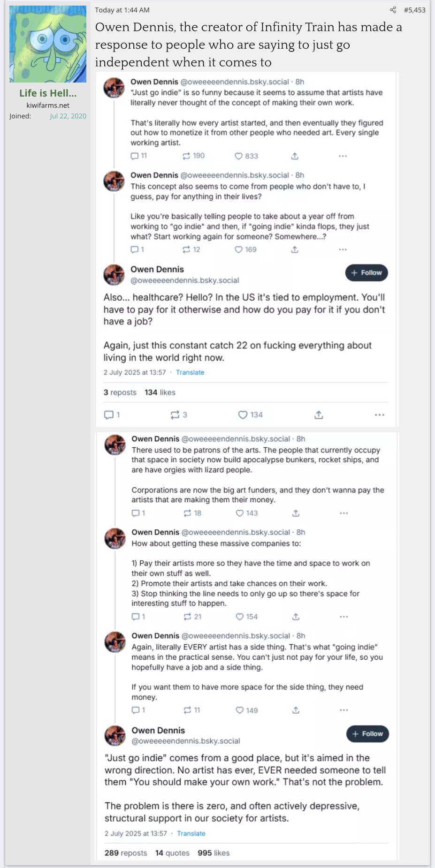The width and height of the screenshot is (435, 868).
Task: View the 289 reposts list
Action: click(125, 853)
